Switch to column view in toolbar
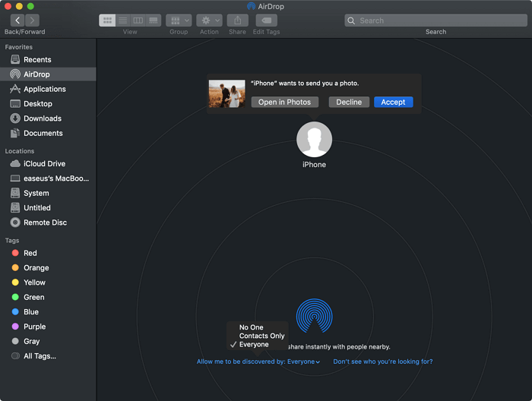 point(138,21)
